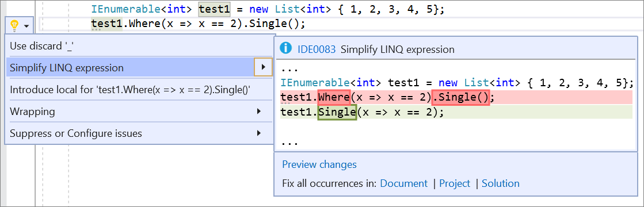Expand the Simplify LINQ expression submenu arrow
644x207 pixels.
coord(263,67)
